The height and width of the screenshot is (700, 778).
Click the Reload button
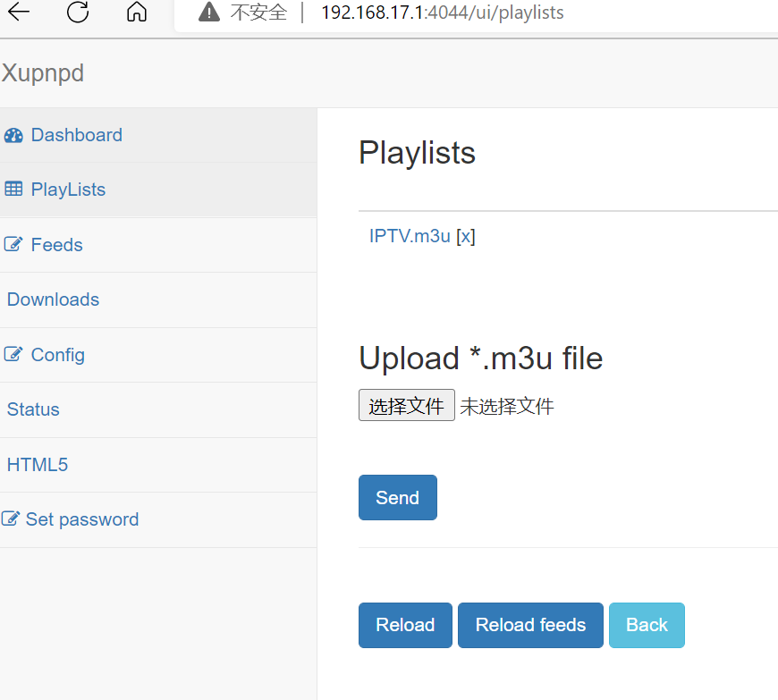(x=405, y=625)
